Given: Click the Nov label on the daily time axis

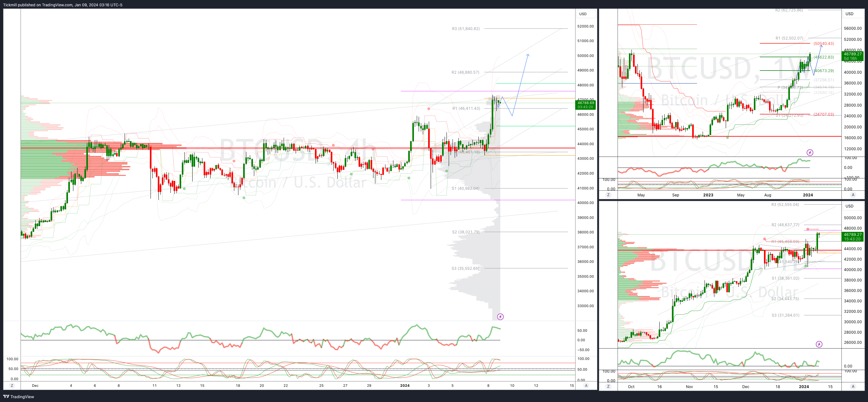Looking at the screenshot, I should click(x=689, y=387).
